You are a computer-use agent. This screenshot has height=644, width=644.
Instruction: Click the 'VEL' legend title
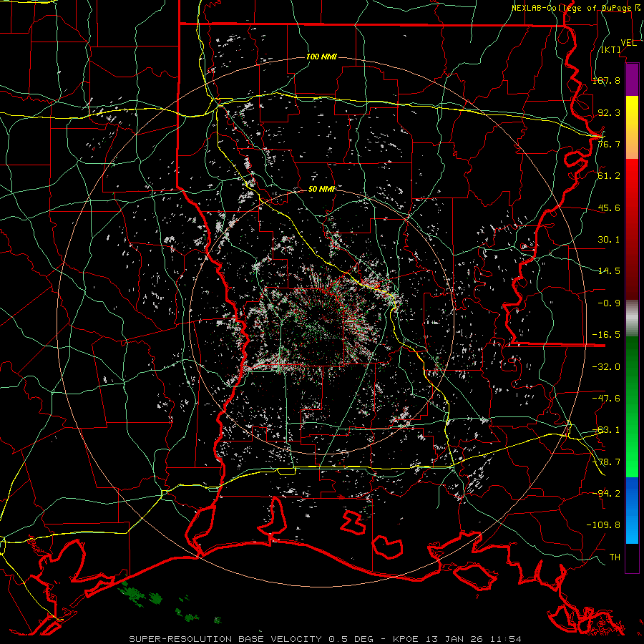(628, 43)
